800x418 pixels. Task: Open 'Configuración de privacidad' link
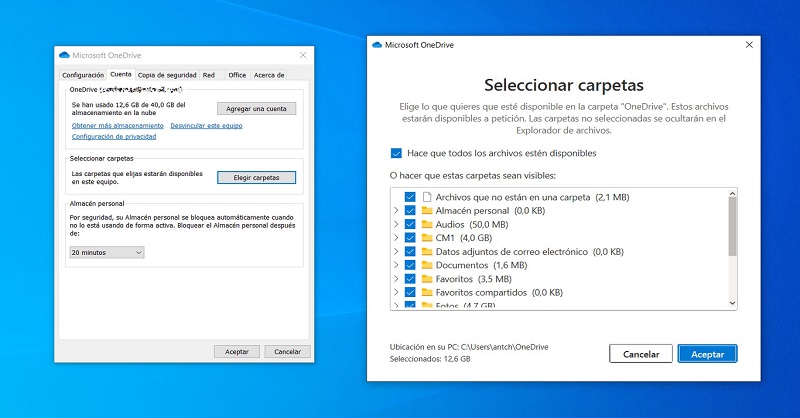(114, 137)
